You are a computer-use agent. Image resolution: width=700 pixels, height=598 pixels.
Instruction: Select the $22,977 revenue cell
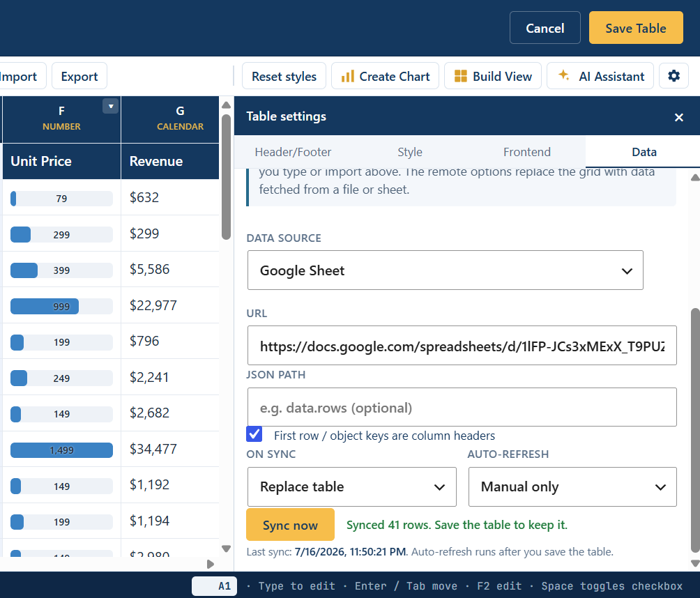(x=170, y=305)
